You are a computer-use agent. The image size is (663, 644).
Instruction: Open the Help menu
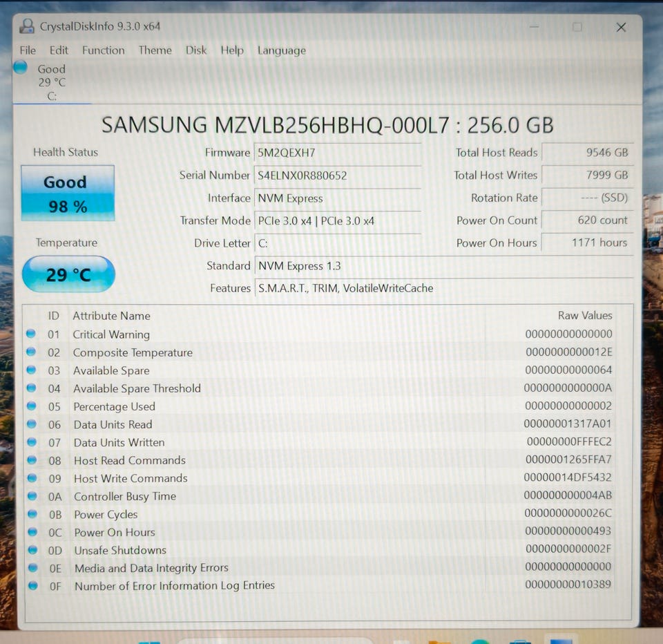point(232,50)
